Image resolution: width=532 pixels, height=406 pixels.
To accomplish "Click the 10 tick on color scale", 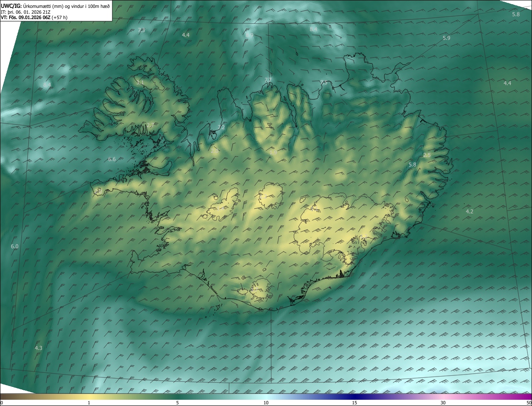I will click(x=266, y=403).
